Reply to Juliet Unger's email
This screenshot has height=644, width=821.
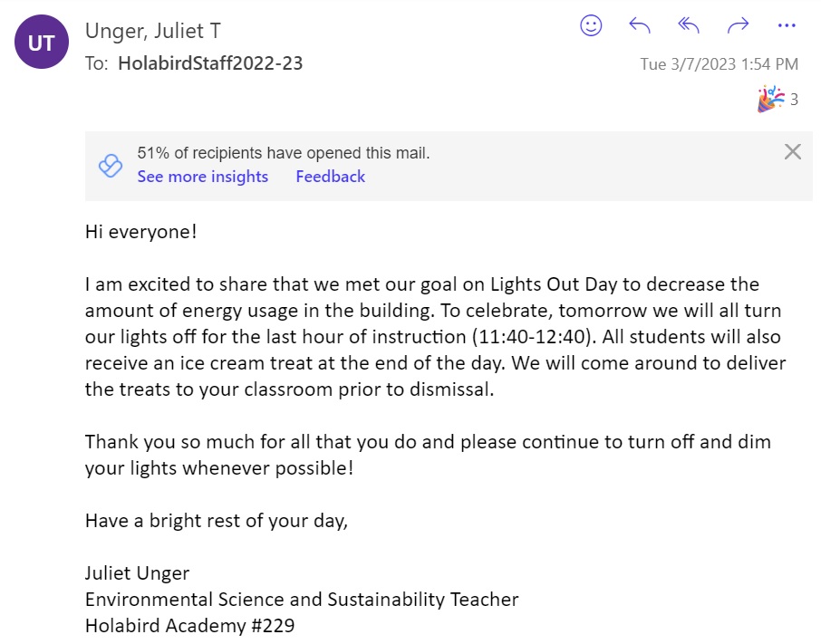click(640, 26)
